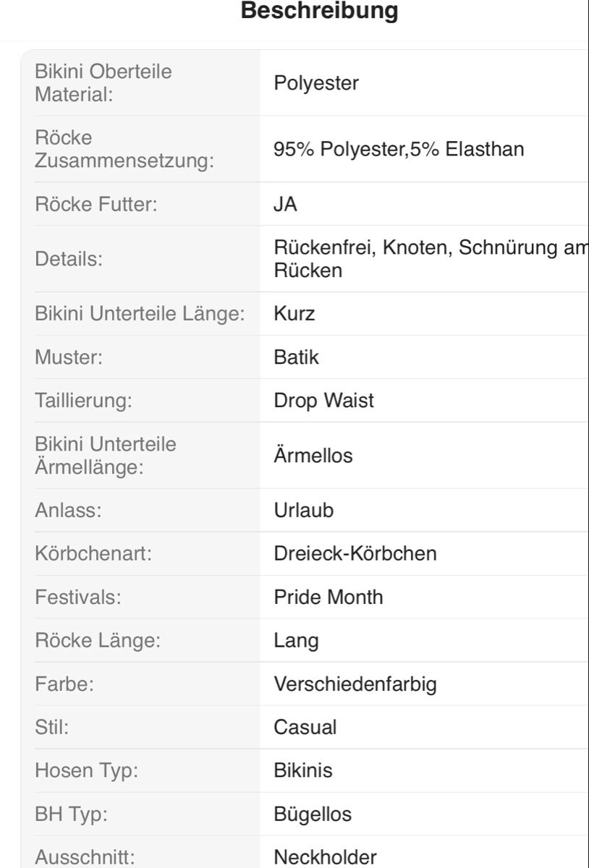589x868 pixels.
Task: Tap the Polyester material value
Action: pos(316,83)
